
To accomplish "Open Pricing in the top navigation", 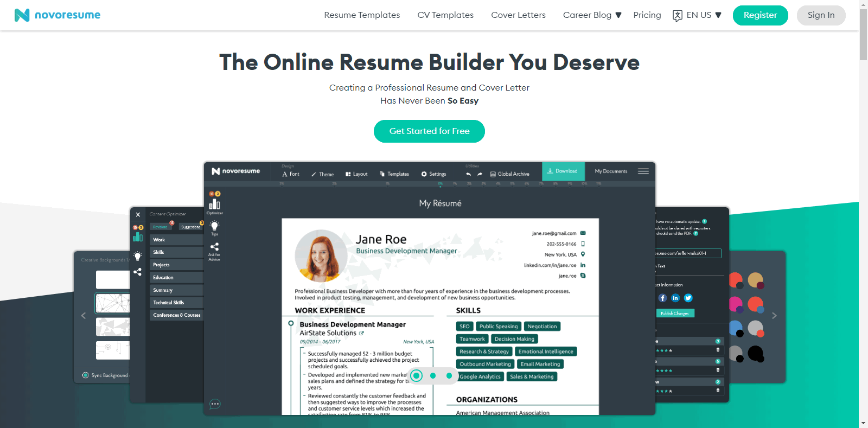I will point(647,15).
